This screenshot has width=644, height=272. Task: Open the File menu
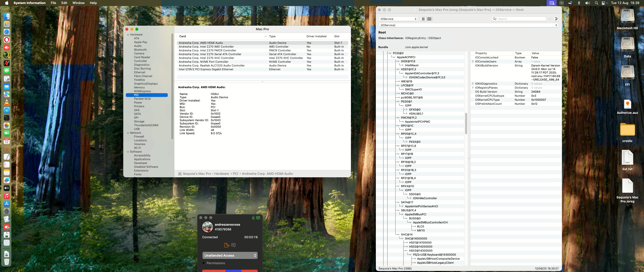pyautogui.click(x=53, y=3)
